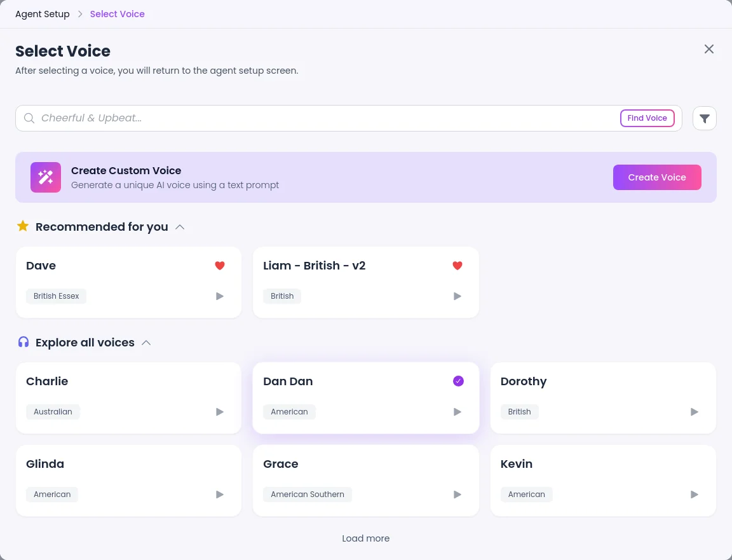Click Dan Dan's American accent tag
732x560 pixels.
[290, 412]
